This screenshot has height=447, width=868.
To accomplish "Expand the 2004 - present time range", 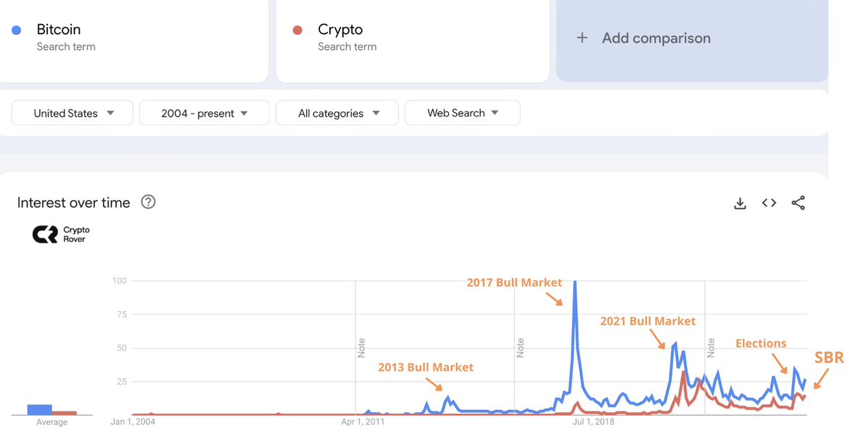I will pos(204,113).
